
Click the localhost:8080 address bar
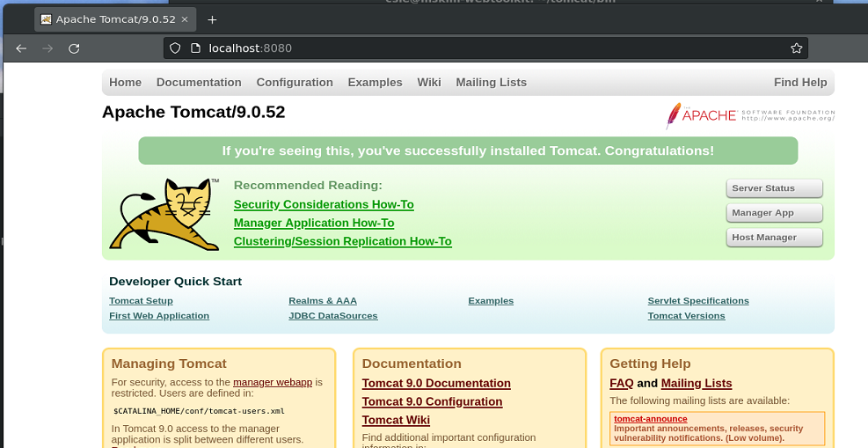point(485,48)
